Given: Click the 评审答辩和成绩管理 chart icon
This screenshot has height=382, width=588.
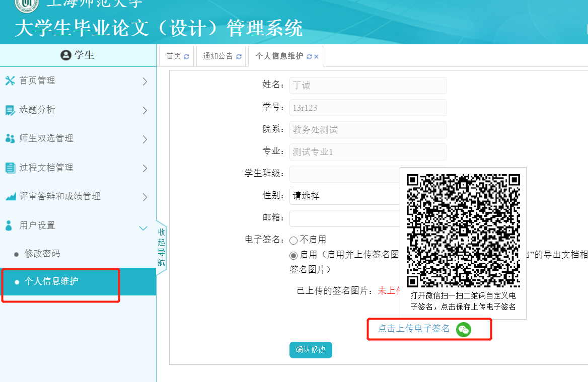Looking at the screenshot, I should click(x=10, y=197).
